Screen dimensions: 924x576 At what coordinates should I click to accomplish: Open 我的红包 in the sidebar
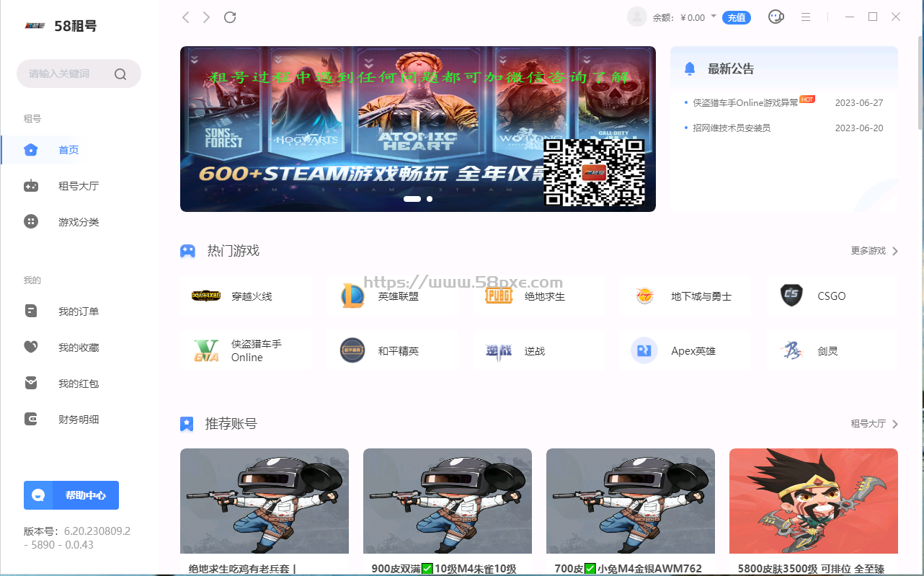click(x=80, y=384)
